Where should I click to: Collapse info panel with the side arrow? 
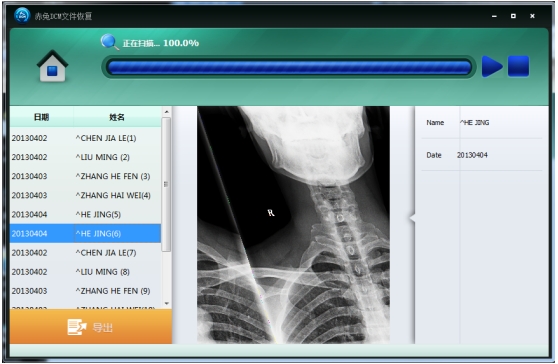click(412, 218)
